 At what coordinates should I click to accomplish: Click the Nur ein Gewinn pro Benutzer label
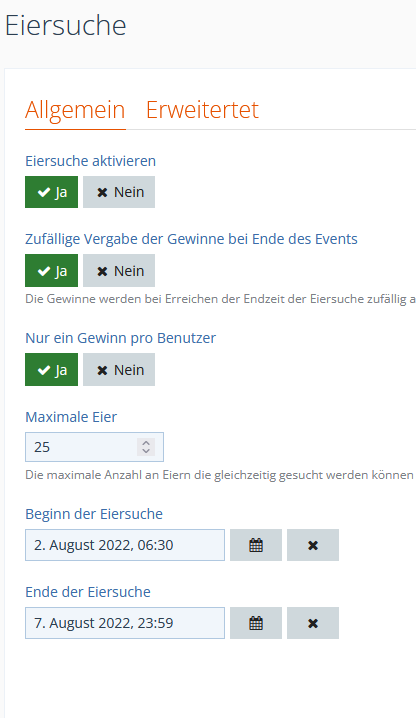(120, 338)
